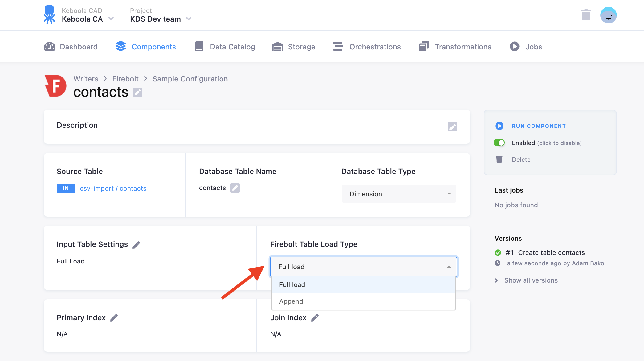The height and width of the screenshot is (361, 644).
Task: Click the RUN COMPONENT button
Action: [x=539, y=126]
